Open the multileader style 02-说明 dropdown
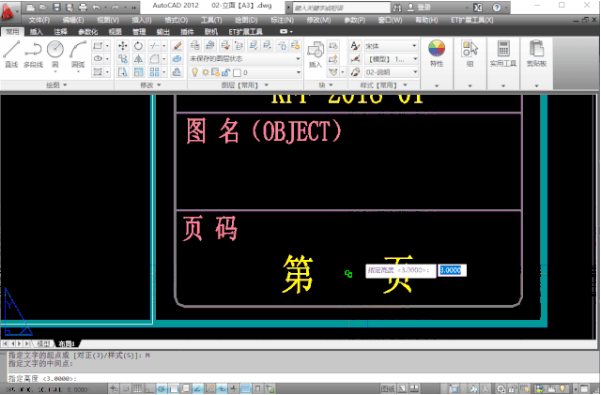Viewport: 601px width, 395px height. 391,72
